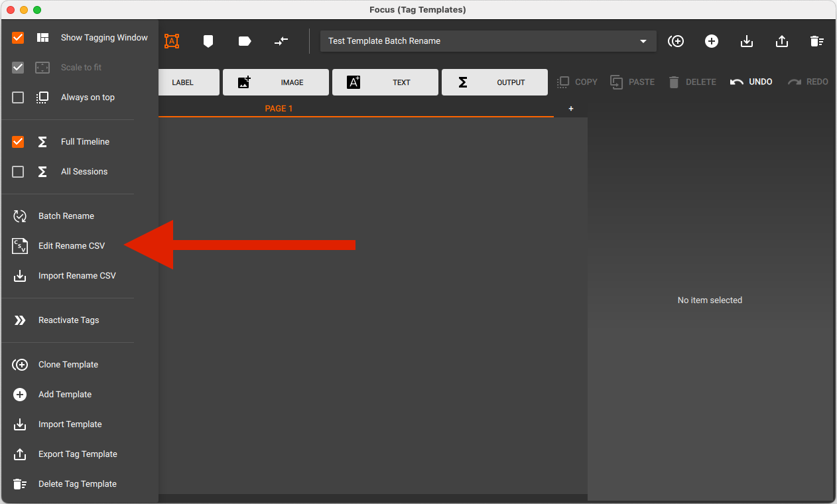Click the clone template toolbar icon
The image size is (837, 504).
676,41
